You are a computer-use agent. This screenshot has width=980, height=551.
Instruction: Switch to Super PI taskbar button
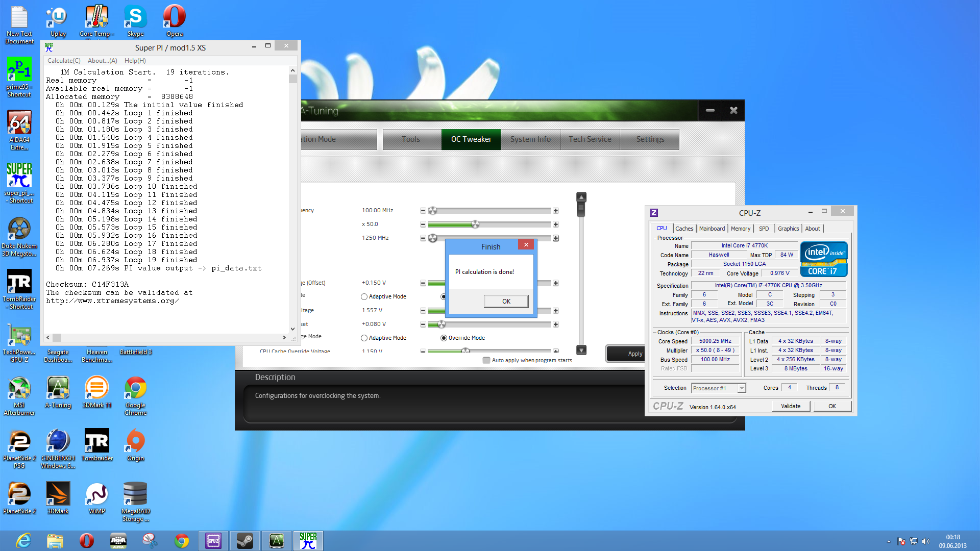pyautogui.click(x=308, y=541)
